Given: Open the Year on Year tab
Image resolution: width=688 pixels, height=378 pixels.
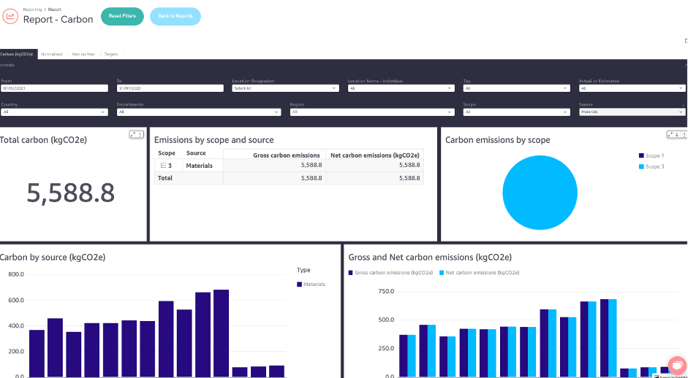Looking at the screenshot, I should (x=83, y=54).
